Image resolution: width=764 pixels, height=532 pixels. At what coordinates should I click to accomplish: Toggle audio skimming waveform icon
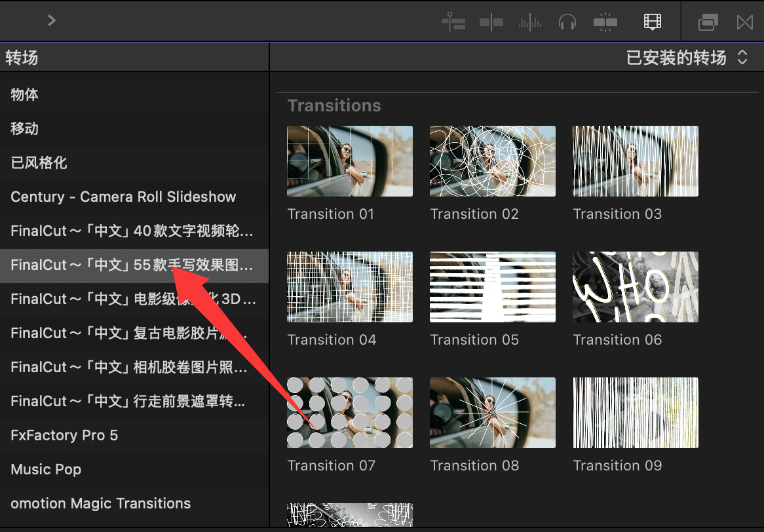pos(529,22)
